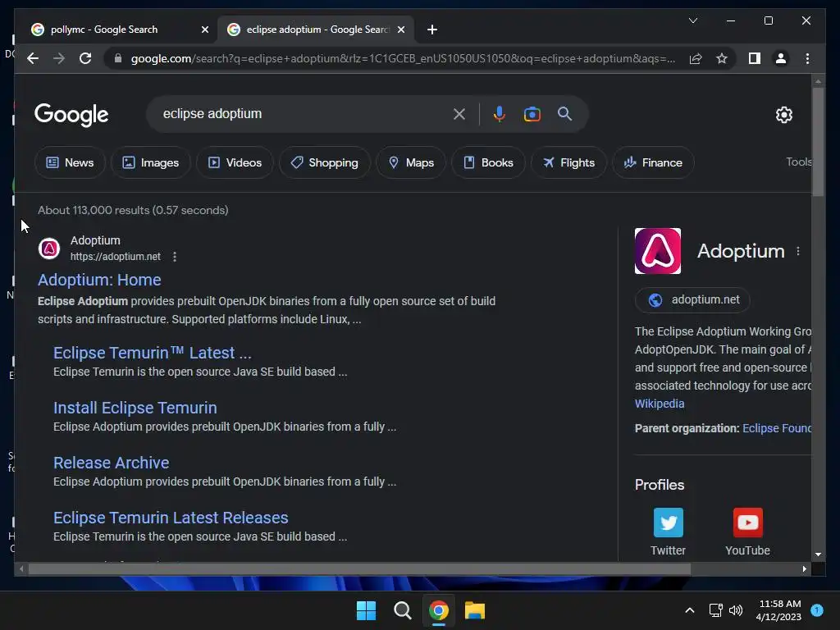Share this page from the address bar

[696, 58]
